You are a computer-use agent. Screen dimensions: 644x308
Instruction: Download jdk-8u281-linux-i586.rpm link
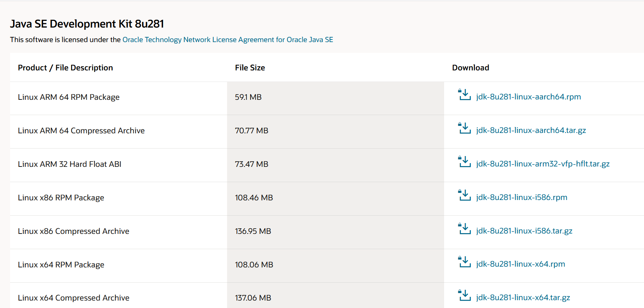tap(522, 197)
